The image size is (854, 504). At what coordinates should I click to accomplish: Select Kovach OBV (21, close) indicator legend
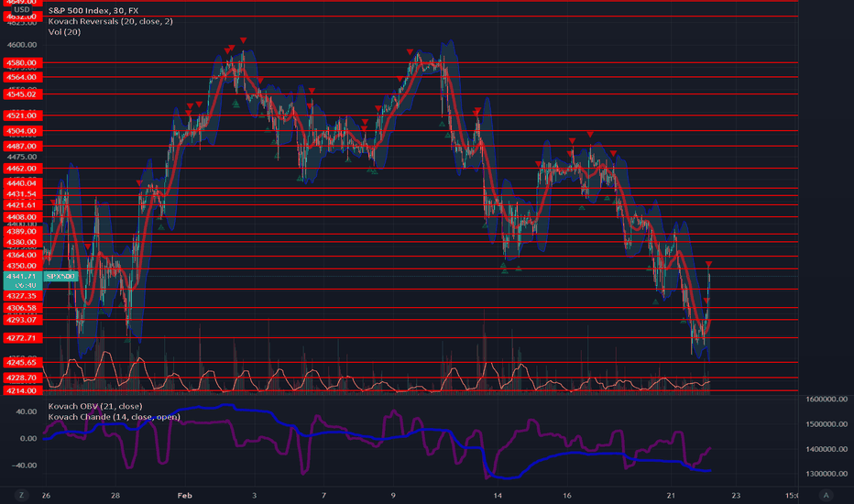pos(95,406)
